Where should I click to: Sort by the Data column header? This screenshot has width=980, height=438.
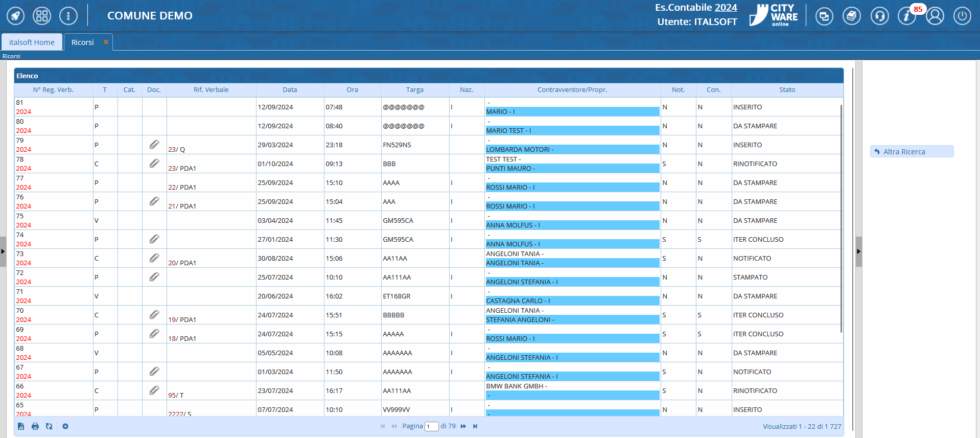290,90
